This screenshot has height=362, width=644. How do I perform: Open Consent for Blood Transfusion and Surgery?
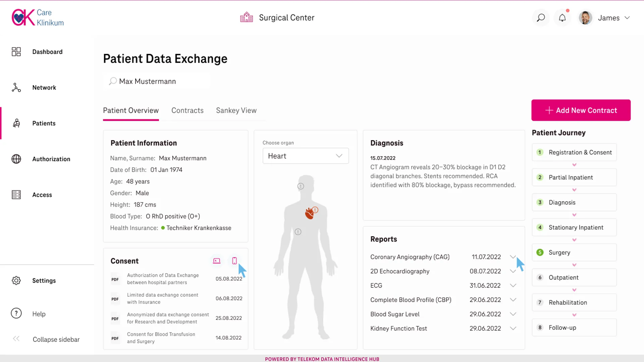161,338
